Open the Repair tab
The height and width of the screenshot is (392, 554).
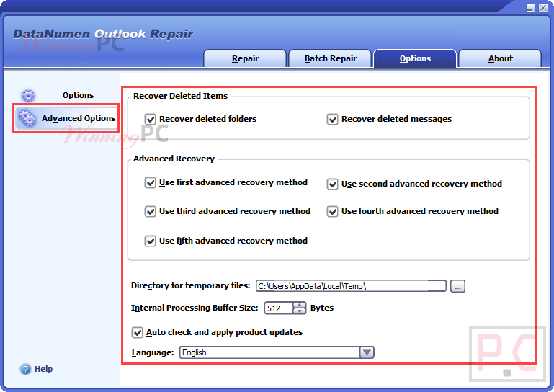(x=245, y=58)
